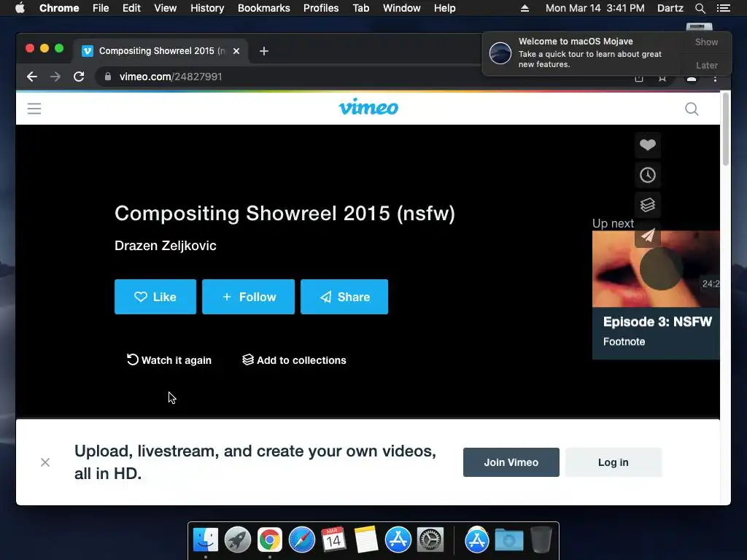
Task: Click the Vimeo logo
Action: pos(368,107)
